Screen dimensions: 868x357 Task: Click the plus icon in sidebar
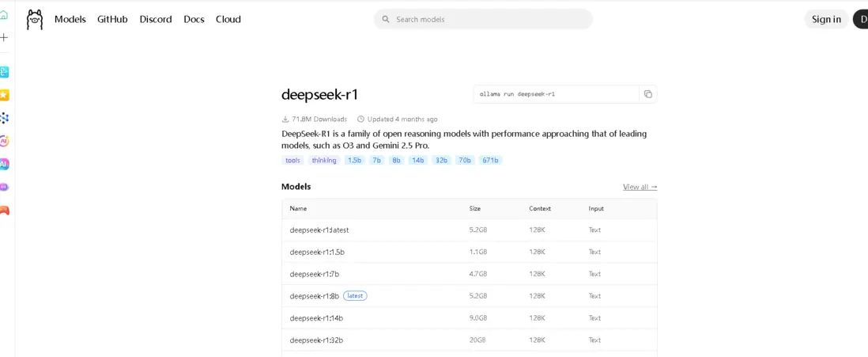click(x=4, y=37)
